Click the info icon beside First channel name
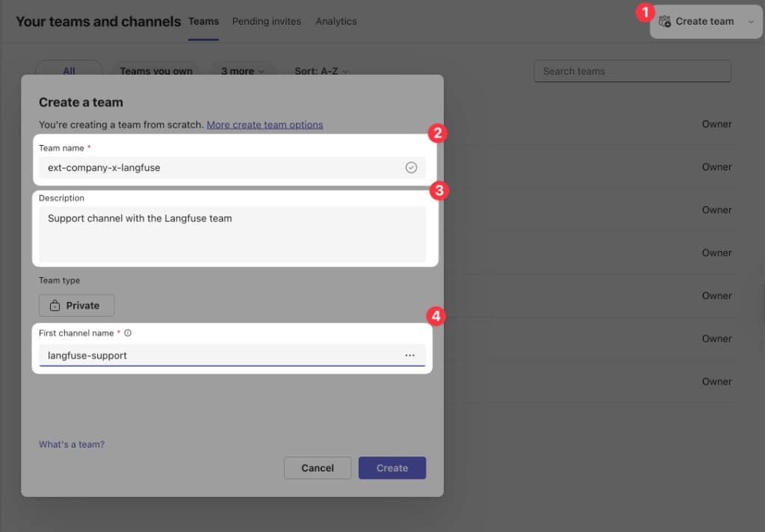Screen dimensions: 765x532 click(128, 333)
